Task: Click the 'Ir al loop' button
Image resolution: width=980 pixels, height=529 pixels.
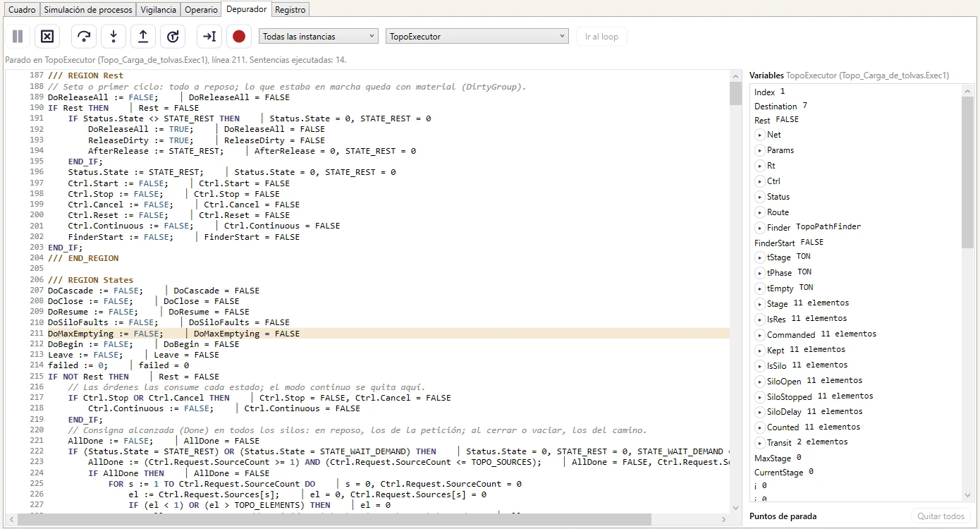Action: tap(601, 37)
